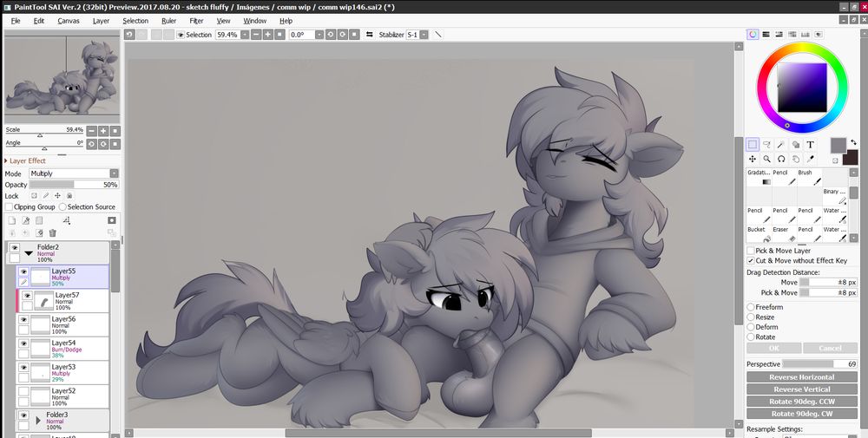This screenshot has width=868, height=438.
Task: Click the navigator canvas thumbnail
Action: [62, 77]
